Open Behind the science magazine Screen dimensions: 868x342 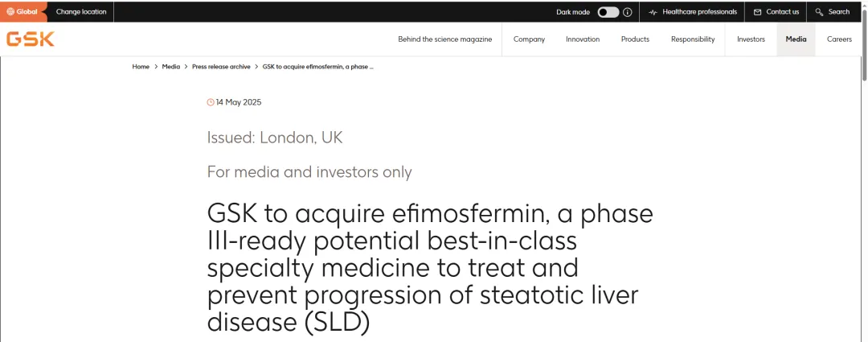(445, 39)
